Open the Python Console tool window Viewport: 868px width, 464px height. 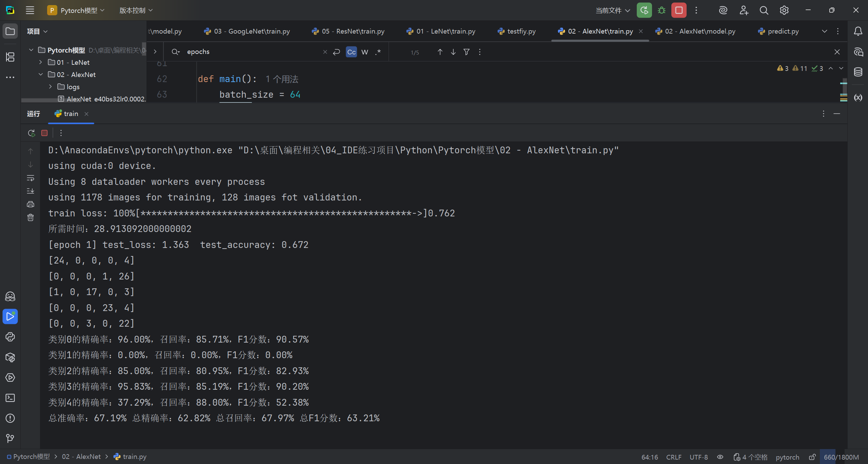pyautogui.click(x=10, y=337)
